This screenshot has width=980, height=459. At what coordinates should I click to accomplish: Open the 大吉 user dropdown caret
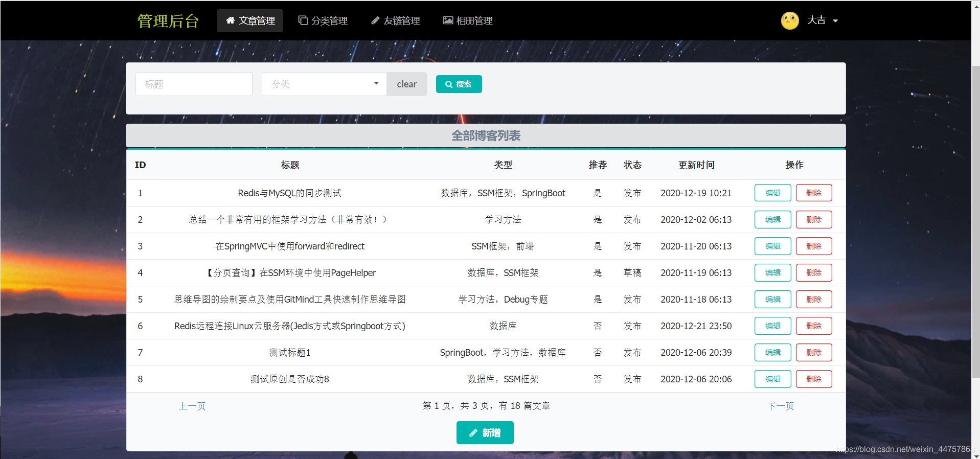pyautogui.click(x=835, y=21)
